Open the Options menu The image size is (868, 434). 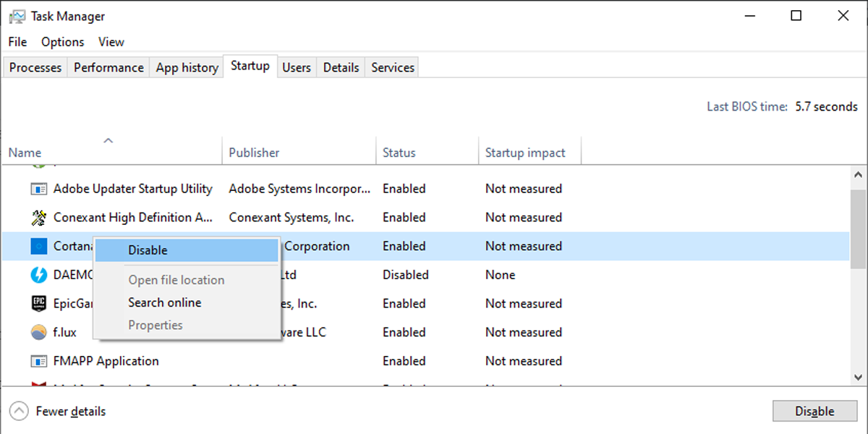pyautogui.click(x=62, y=42)
